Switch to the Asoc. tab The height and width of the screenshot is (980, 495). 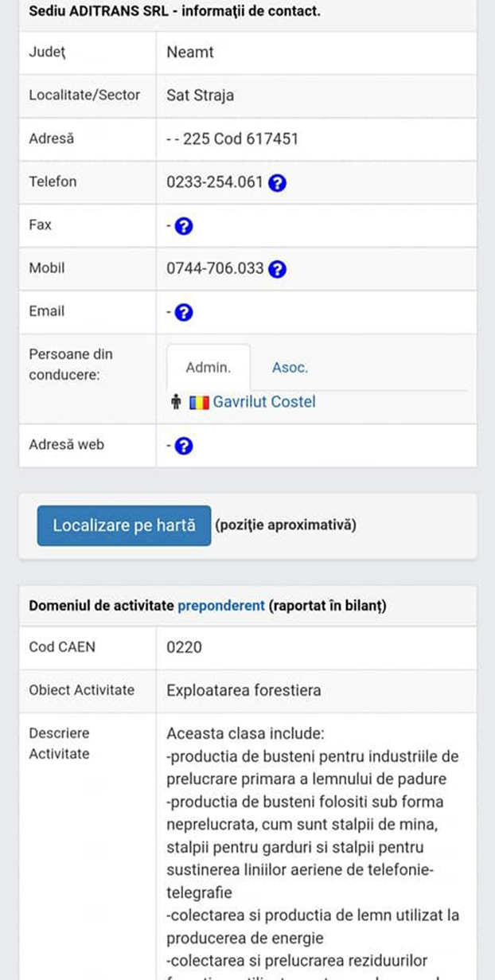(290, 367)
